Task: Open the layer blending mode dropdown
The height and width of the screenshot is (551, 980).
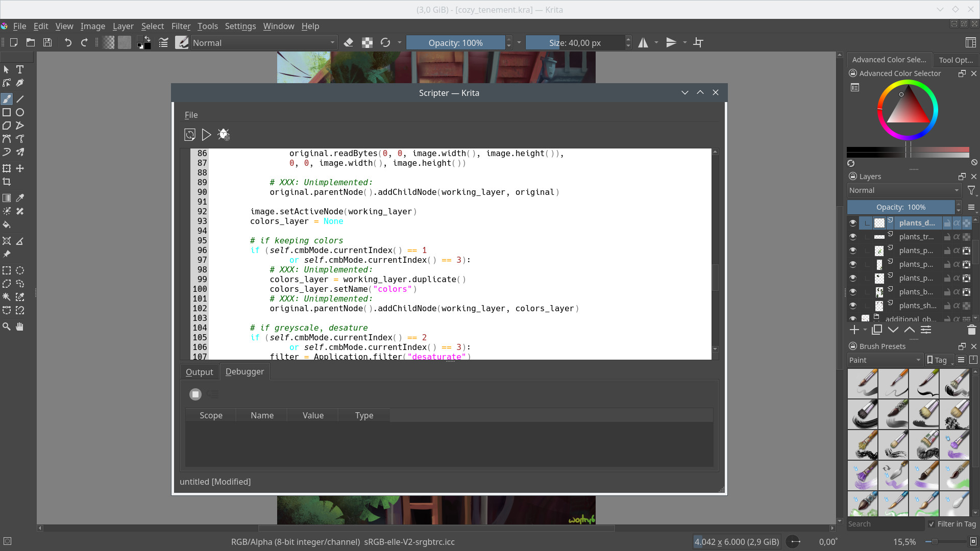Action: [903, 190]
